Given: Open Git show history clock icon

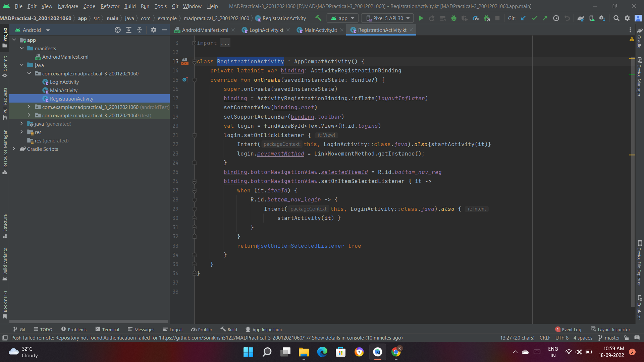Looking at the screenshot, I should point(556,18).
